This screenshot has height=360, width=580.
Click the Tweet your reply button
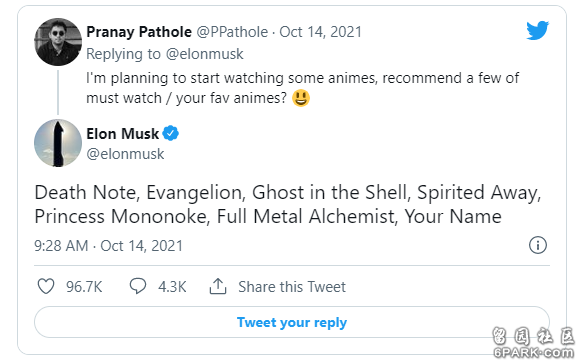(292, 322)
